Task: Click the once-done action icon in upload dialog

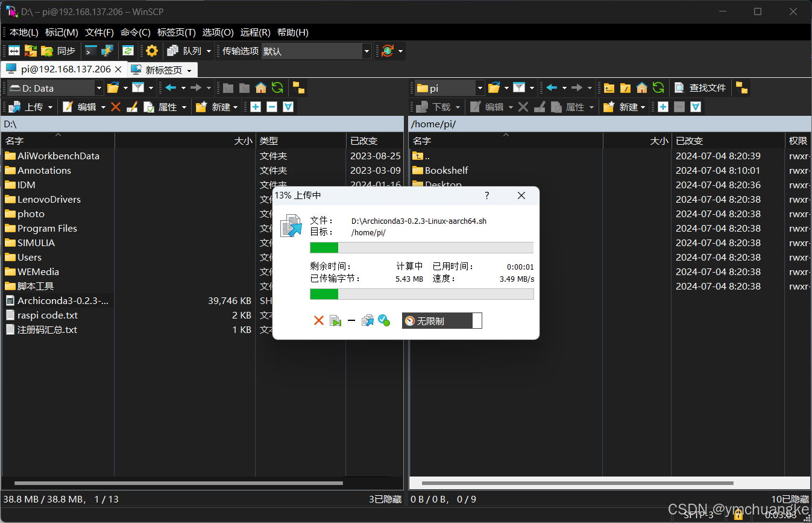Action: (383, 321)
